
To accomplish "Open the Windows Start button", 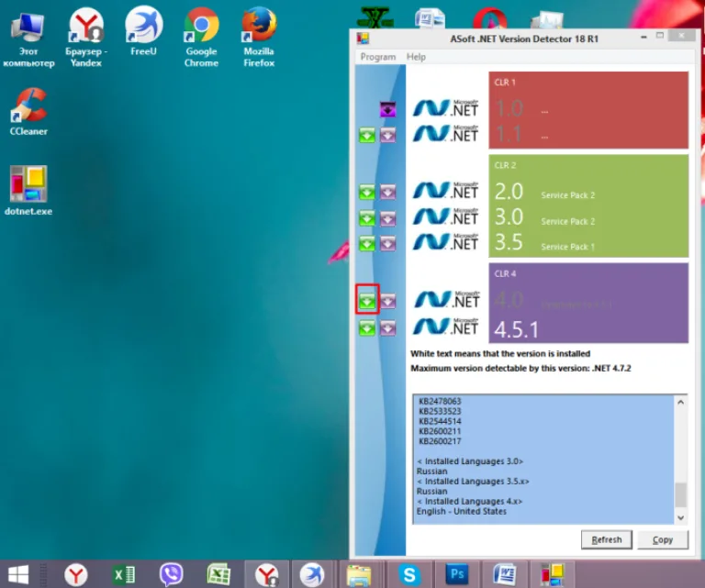I will pos(18,574).
